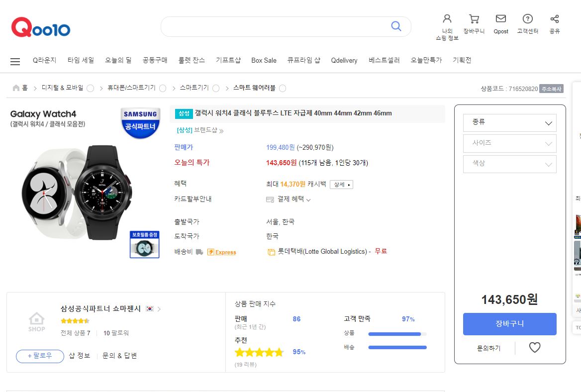Open the [삼성] 브랜드샵 link

pyautogui.click(x=200, y=130)
